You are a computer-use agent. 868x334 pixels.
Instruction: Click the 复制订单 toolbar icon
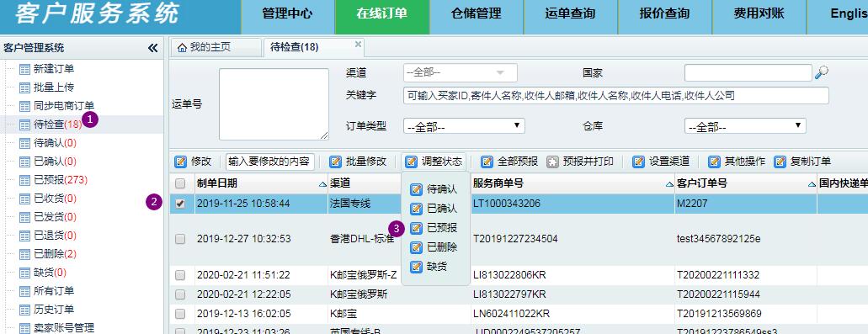pyautogui.click(x=780, y=162)
